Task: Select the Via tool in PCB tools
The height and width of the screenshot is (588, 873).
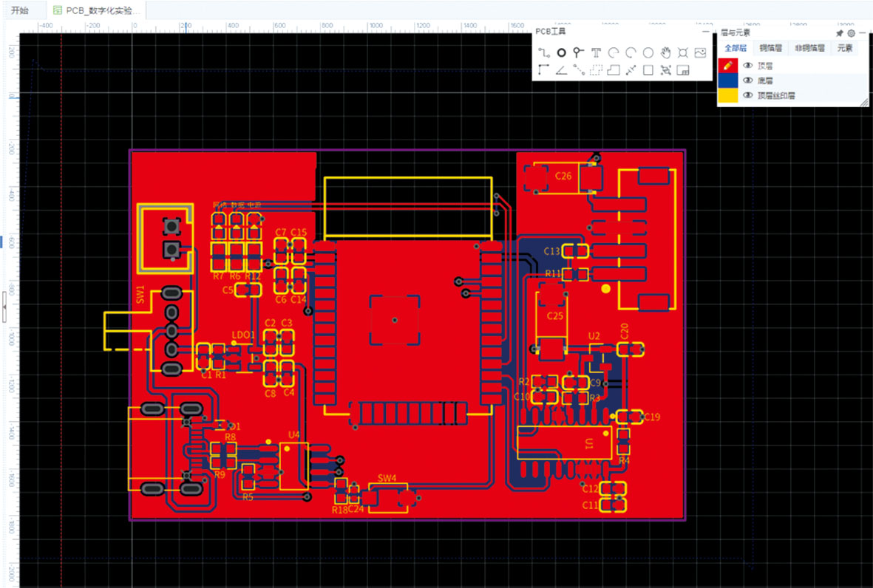Action: click(x=578, y=52)
